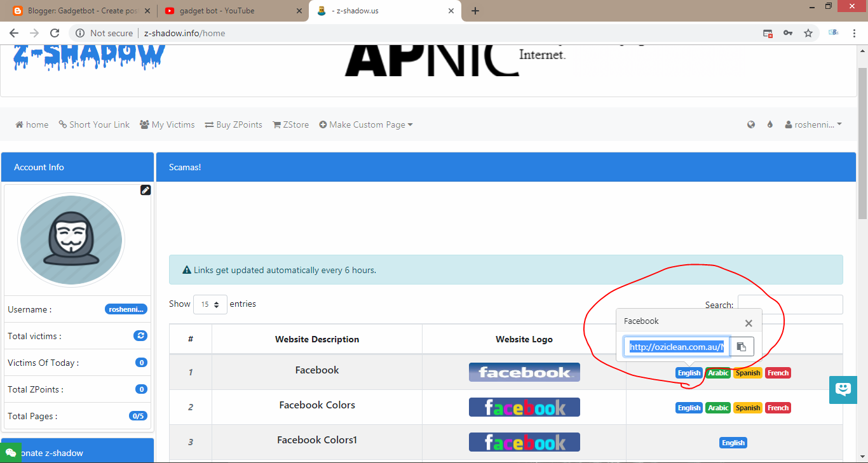868x463 pixels.
Task: Click the copy link clipboard button
Action: (x=741, y=347)
